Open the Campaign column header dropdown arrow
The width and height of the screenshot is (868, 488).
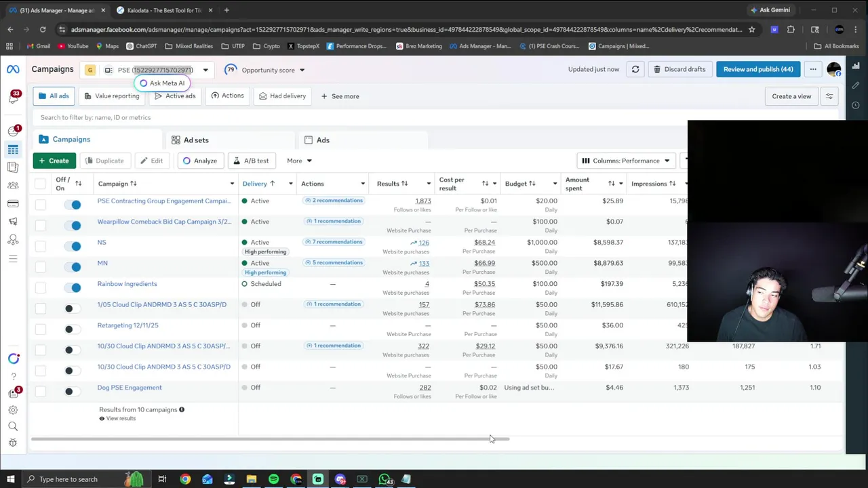(x=232, y=184)
